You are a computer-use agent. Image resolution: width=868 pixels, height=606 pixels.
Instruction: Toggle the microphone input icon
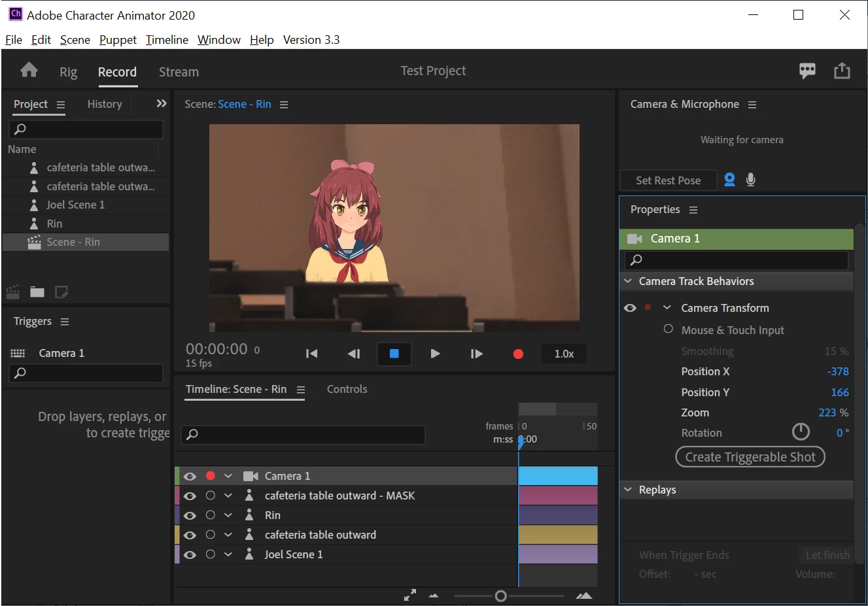pos(751,180)
